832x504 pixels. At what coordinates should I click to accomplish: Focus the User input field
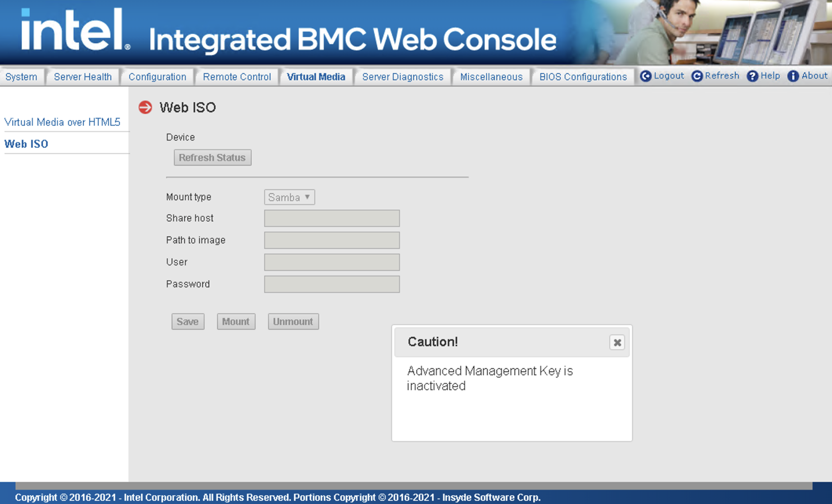[x=332, y=262]
